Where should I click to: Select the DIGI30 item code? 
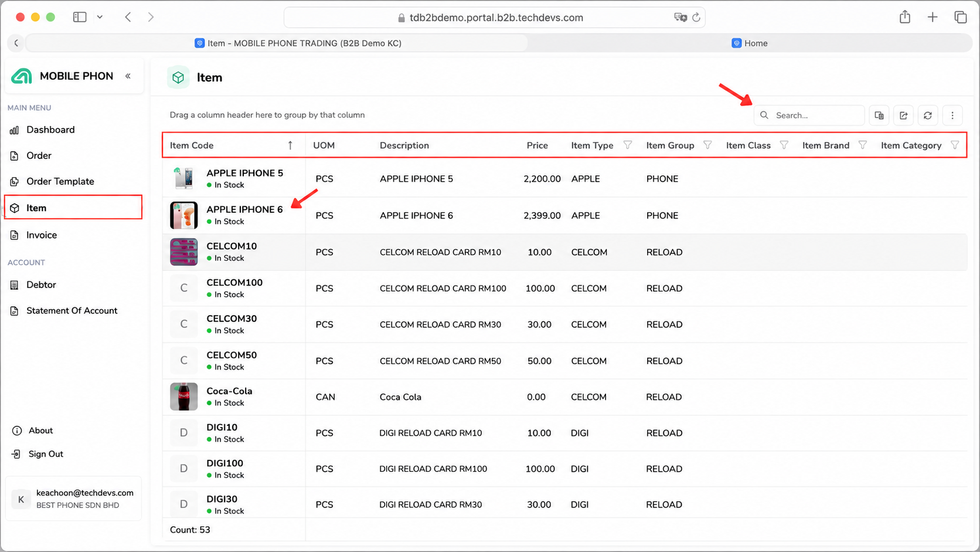click(222, 499)
